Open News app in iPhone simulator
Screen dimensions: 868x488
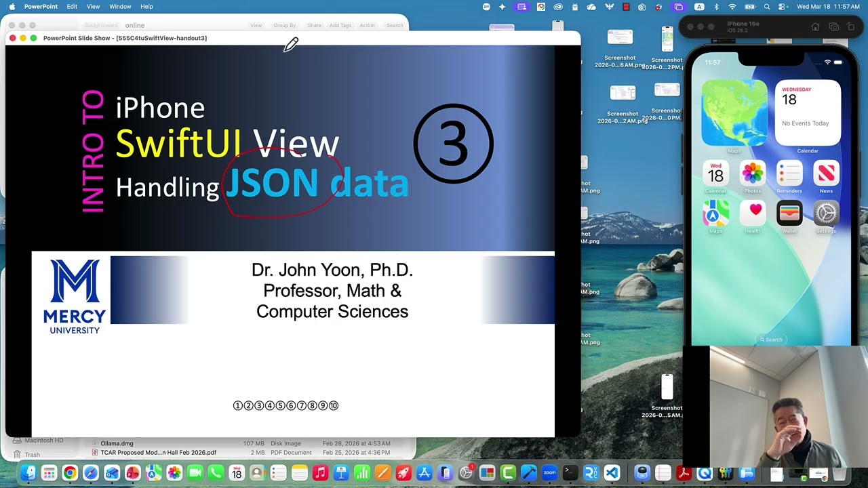pos(826,174)
